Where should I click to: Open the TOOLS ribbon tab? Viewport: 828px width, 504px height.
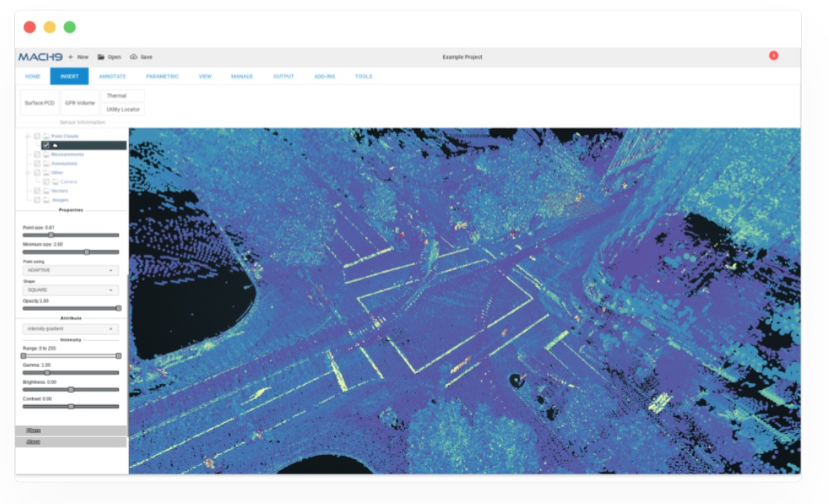[364, 77]
